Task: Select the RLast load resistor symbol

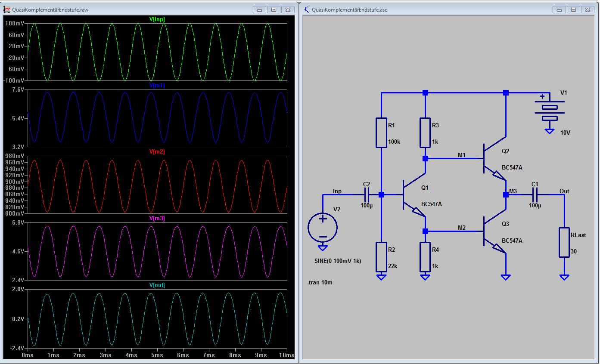Action: tap(564, 242)
